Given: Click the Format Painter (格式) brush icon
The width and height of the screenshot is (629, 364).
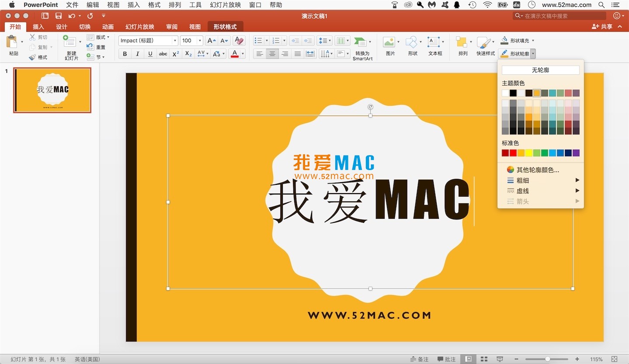Looking at the screenshot, I should point(32,57).
